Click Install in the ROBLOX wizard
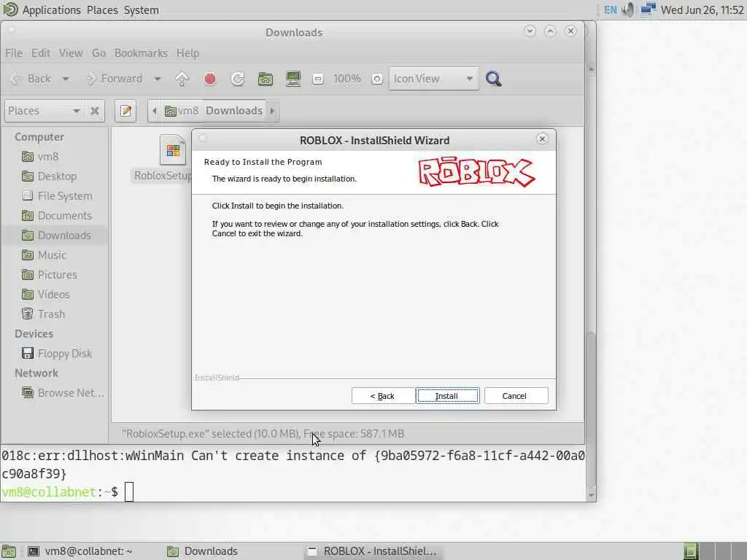 447,396
